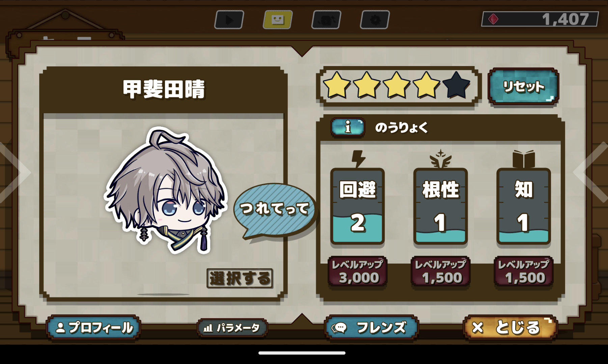Tap the red gem currency counter
Viewport: 608px width, 364px height.
click(540, 19)
